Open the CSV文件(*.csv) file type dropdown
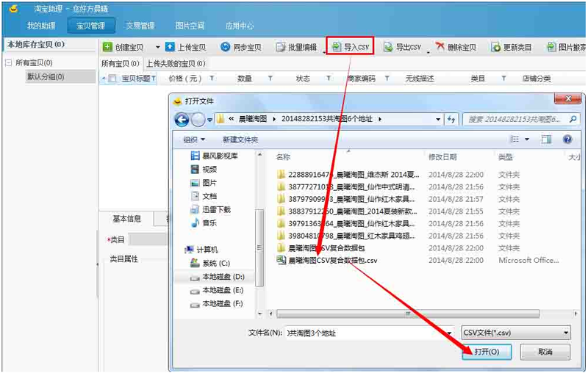The height and width of the screenshot is (373, 588). (x=516, y=333)
